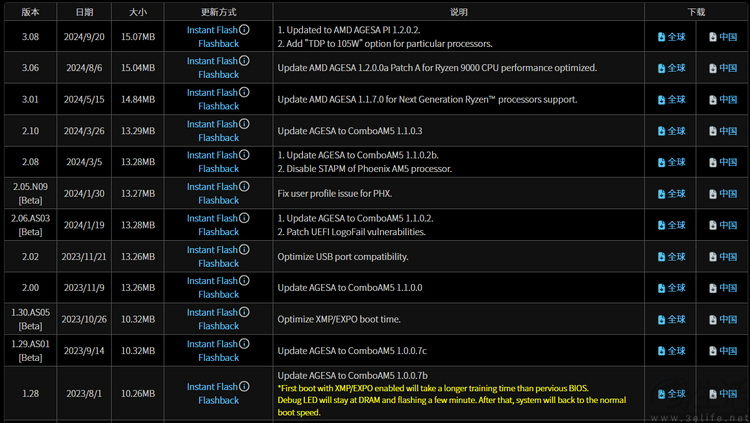Click the 更新方式 (update method) column header

click(218, 12)
